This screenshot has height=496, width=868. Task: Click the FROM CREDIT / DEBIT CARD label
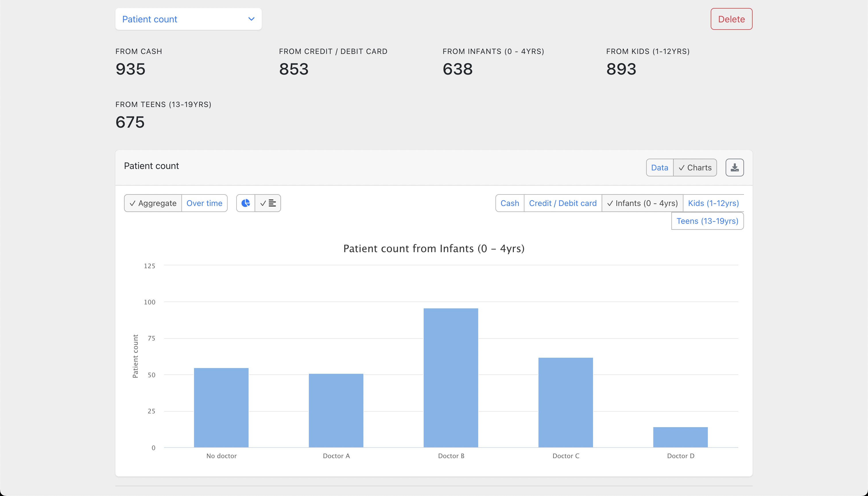pos(333,51)
